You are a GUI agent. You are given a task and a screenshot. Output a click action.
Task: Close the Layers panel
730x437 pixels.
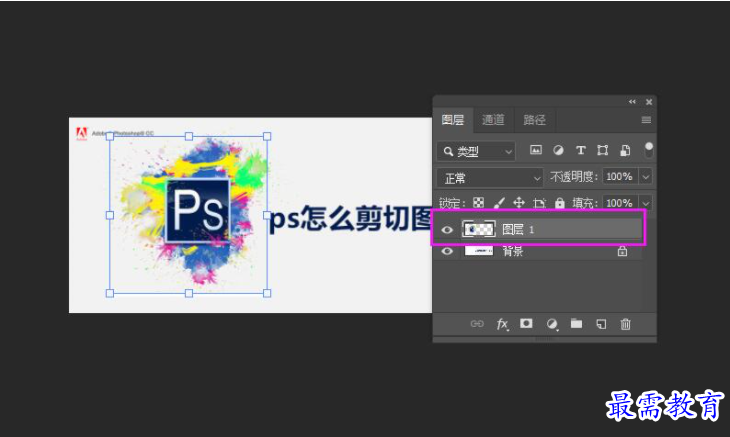click(649, 101)
